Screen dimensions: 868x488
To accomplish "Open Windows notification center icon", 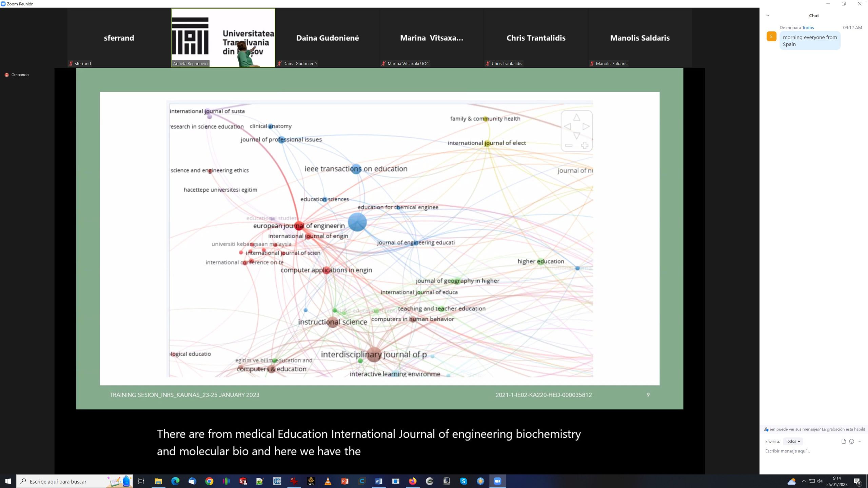I will pyautogui.click(x=857, y=481).
